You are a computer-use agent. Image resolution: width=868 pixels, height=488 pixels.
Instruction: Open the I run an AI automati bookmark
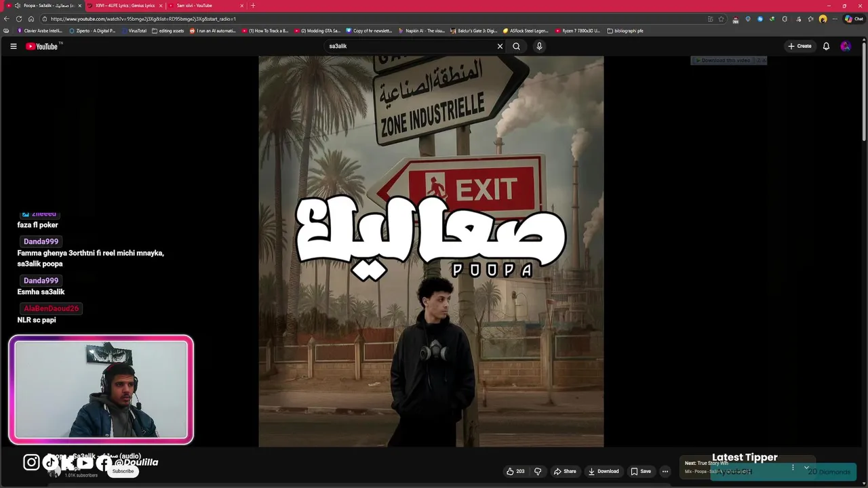click(213, 30)
